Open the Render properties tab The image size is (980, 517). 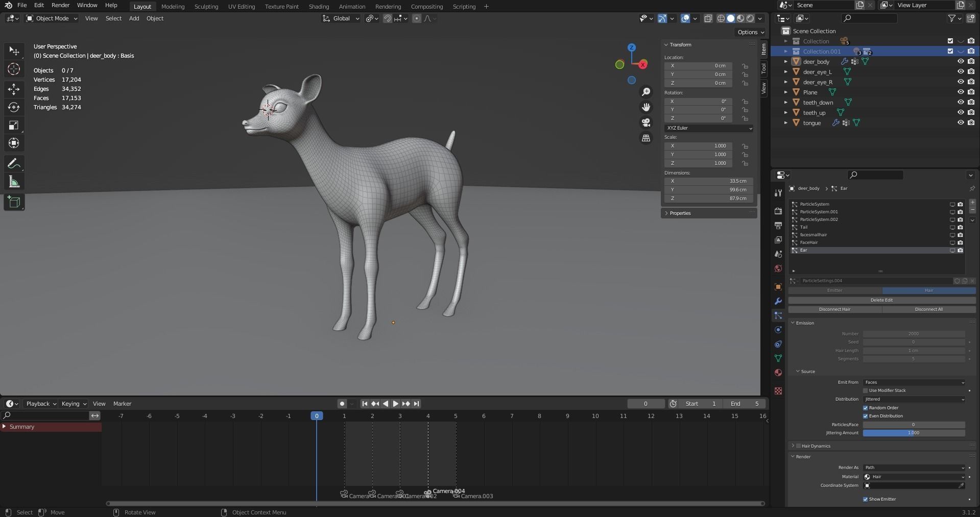778,211
